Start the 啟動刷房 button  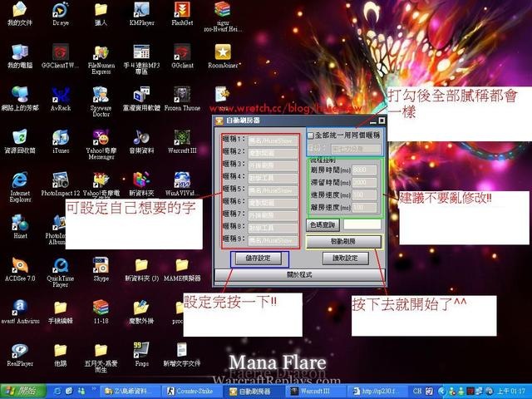point(343,242)
